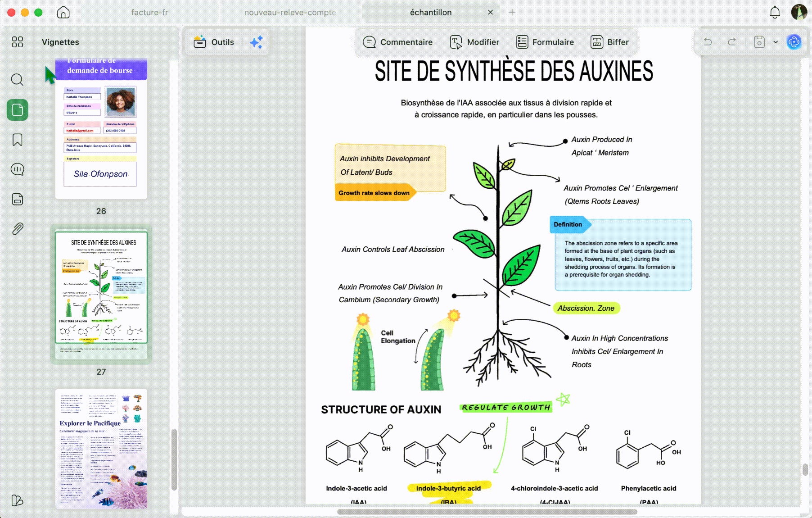Viewport: 812px width, 518px height.
Task: Click the Redo arrow icon
Action: click(x=732, y=42)
